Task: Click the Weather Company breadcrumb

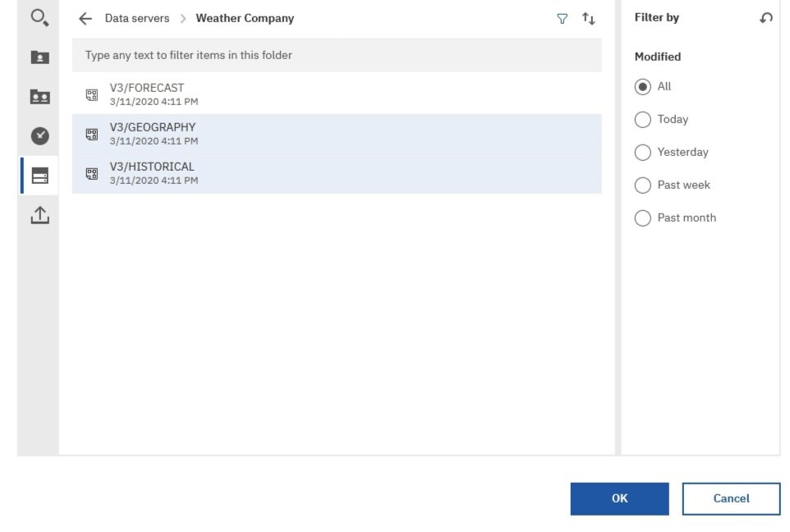Action: (x=245, y=18)
